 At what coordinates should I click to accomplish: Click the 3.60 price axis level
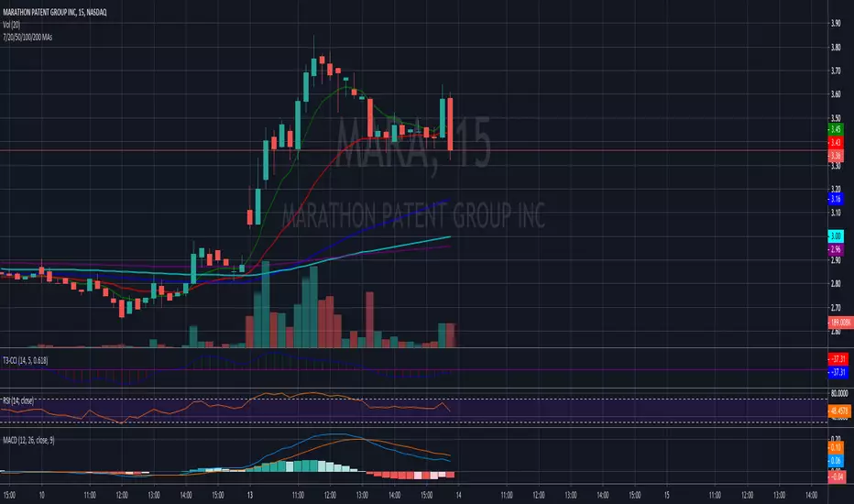836,94
